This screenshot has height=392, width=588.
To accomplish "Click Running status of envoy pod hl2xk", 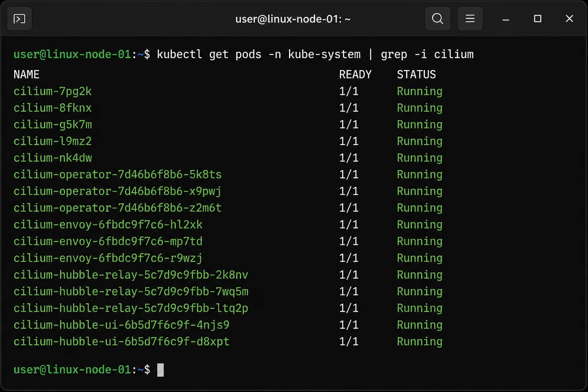I will tap(420, 225).
